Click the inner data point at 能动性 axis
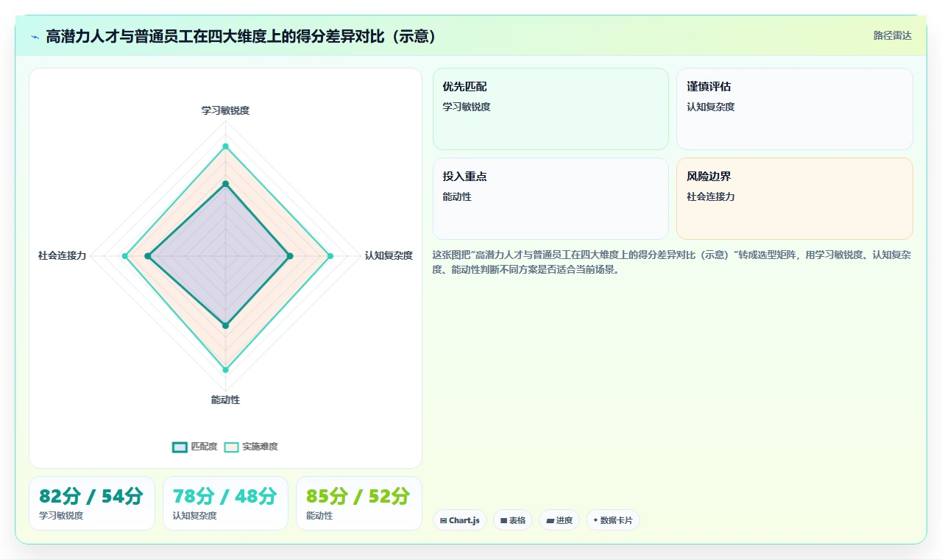This screenshot has height=560, width=942. (225, 325)
